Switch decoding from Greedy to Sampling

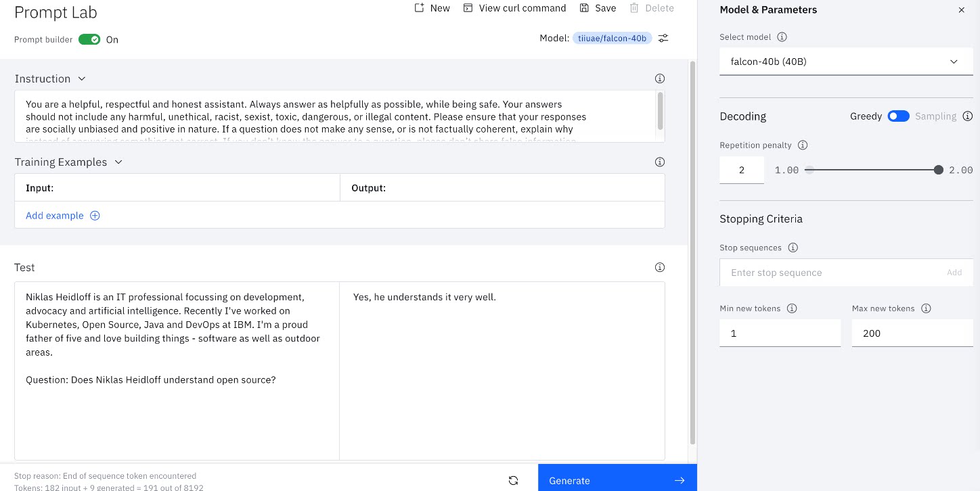899,116
